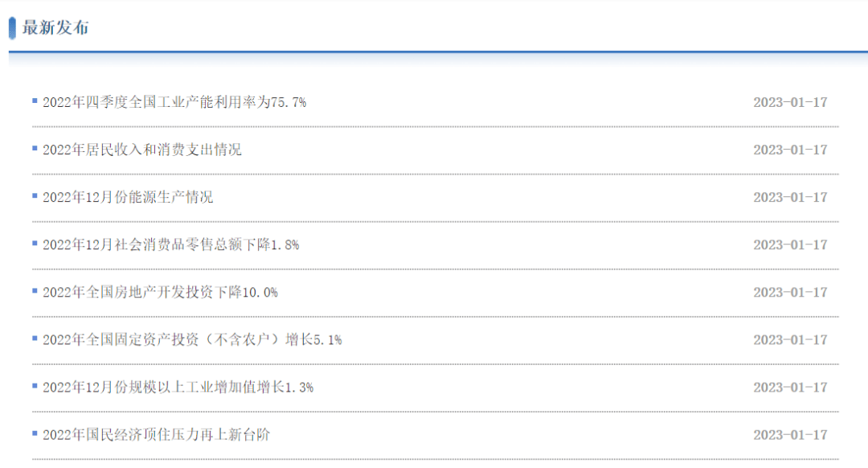Open the 全国固定资产投资（不含农户）增长5.1% article
This screenshot has height=468, width=868.
coord(192,340)
